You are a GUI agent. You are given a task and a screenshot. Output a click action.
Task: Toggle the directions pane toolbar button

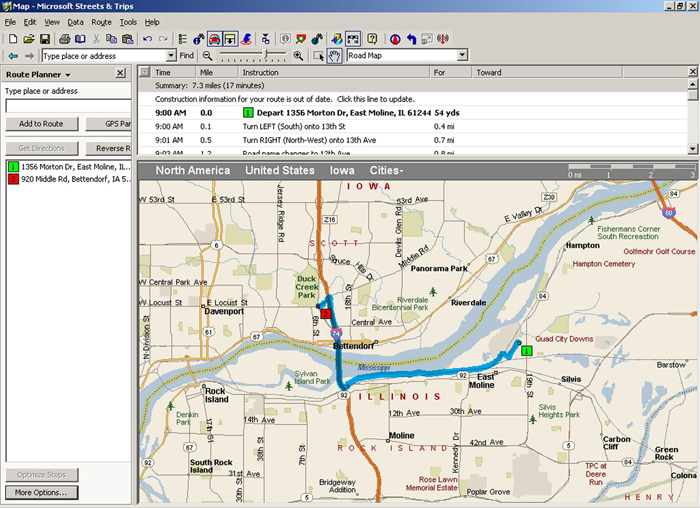(231, 39)
